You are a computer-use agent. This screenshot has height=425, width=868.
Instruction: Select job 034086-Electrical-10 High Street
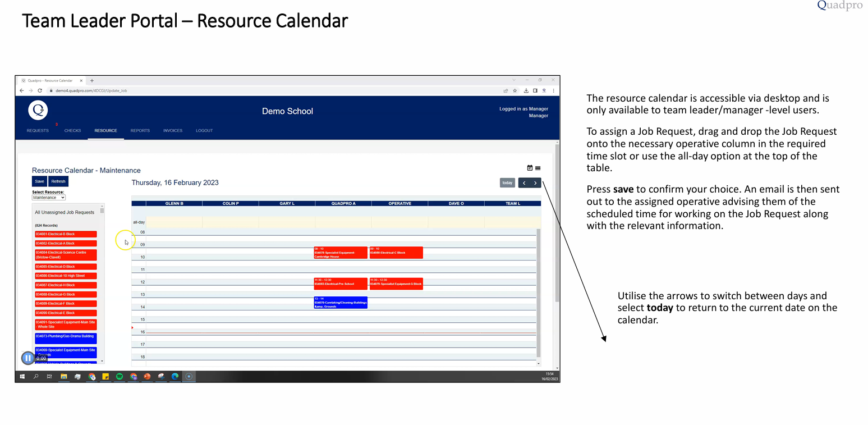66,276
